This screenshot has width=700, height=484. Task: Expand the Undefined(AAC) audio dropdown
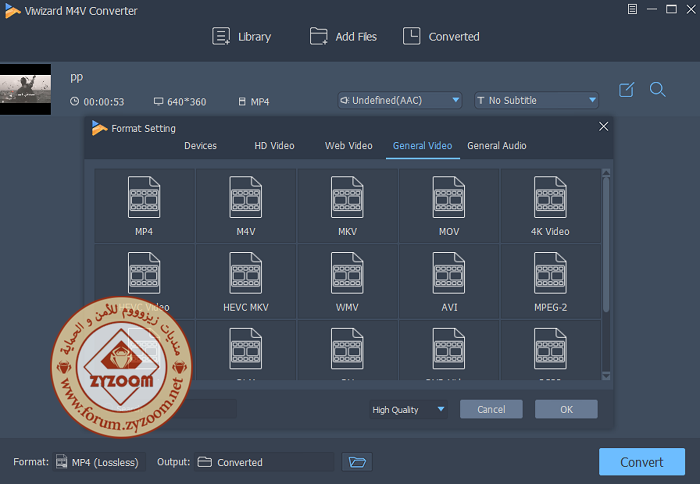coord(400,100)
